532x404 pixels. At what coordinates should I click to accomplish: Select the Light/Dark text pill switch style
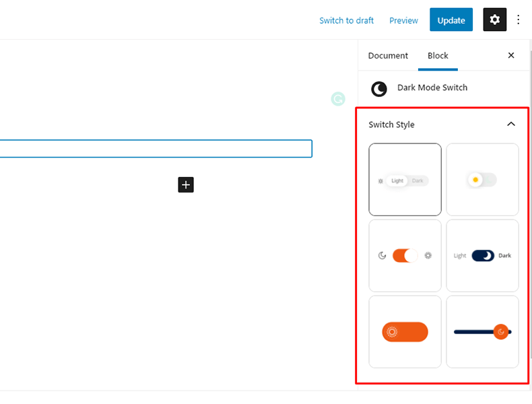(x=405, y=180)
